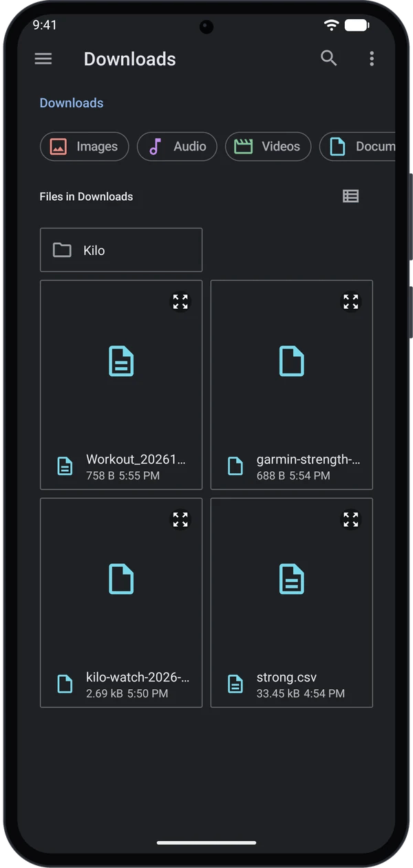This screenshot has width=413, height=868.
Task: Tap small file icon beside kilo-watch-2026 name
Action: click(65, 684)
